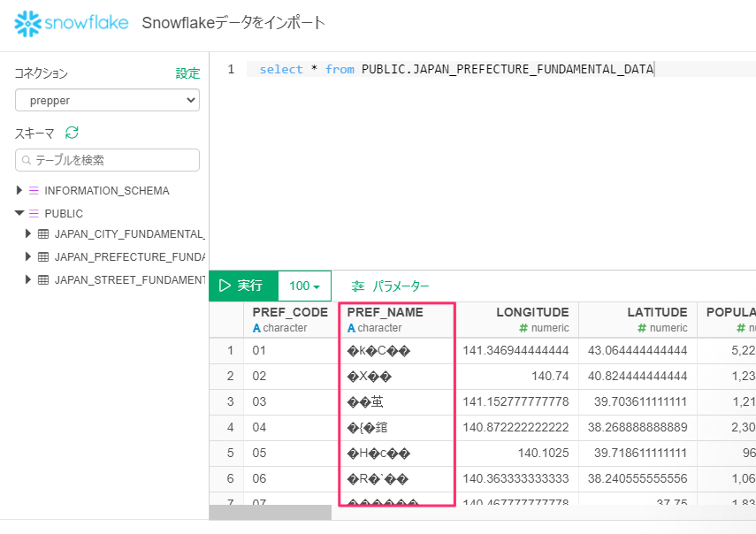
Task: Expand the JAPAN_PREFECTURE_FUNDA table
Action: 28,256
